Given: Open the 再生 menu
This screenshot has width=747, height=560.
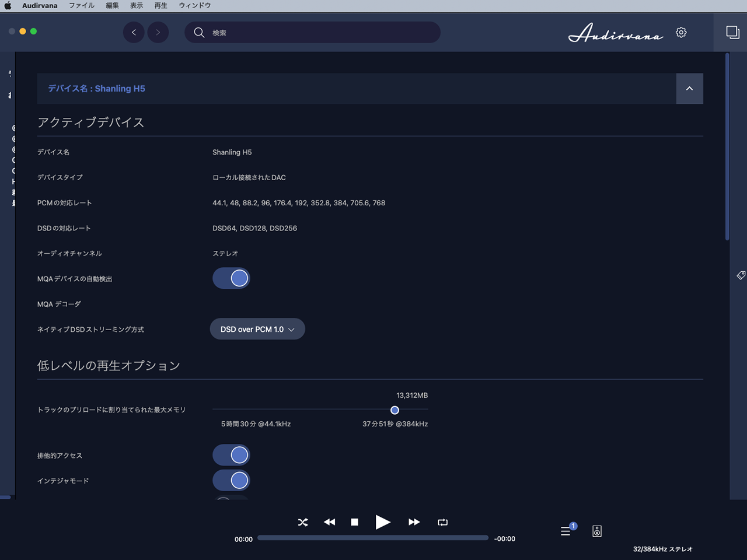Looking at the screenshot, I should point(161,6).
